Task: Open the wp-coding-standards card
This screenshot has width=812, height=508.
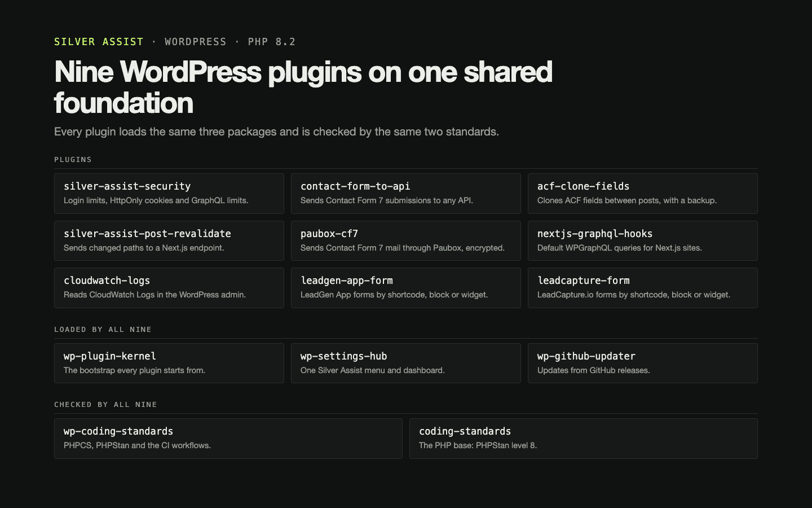Action: click(x=228, y=439)
